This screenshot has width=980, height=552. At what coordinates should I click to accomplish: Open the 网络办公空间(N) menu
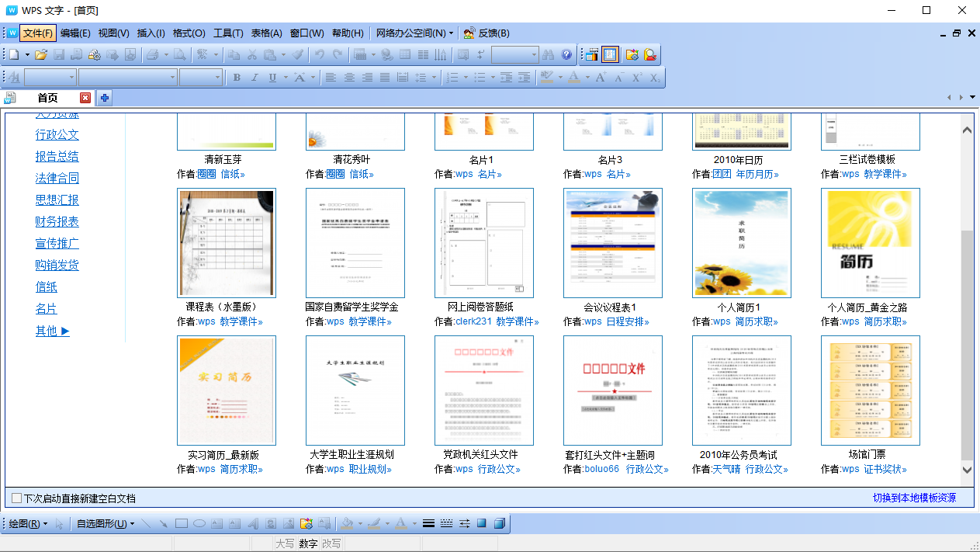[415, 33]
